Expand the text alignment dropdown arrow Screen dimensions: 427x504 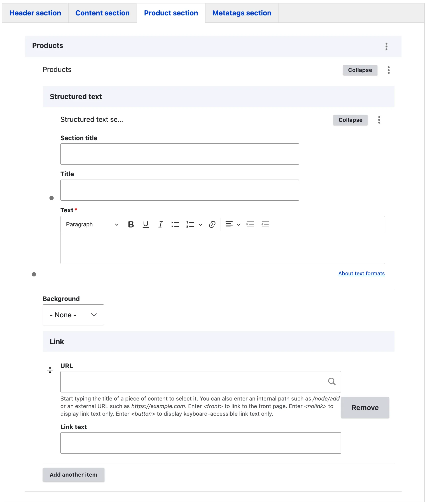tap(239, 224)
